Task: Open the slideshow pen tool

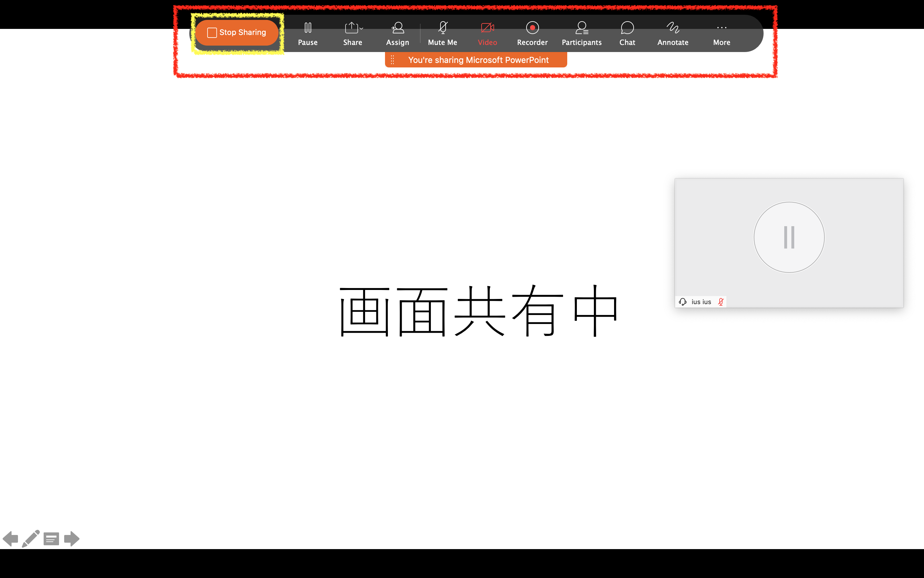Action: click(x=31, y=539)
